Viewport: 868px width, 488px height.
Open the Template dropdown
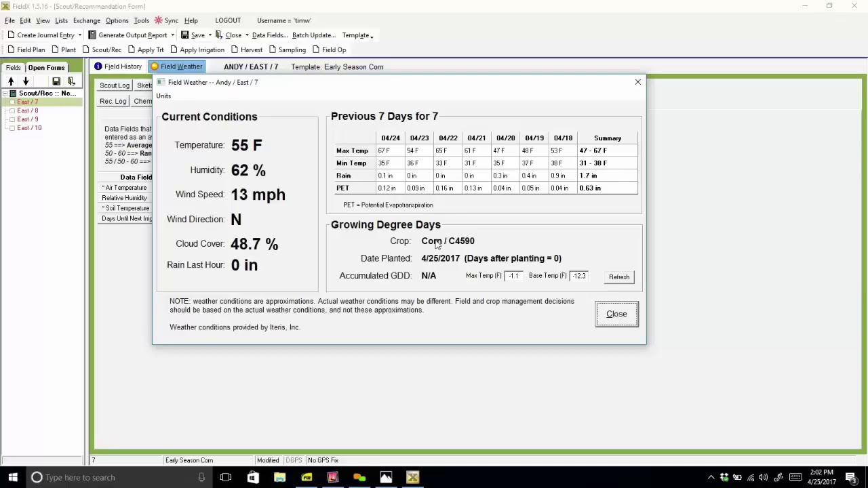(x=357, y=35)
